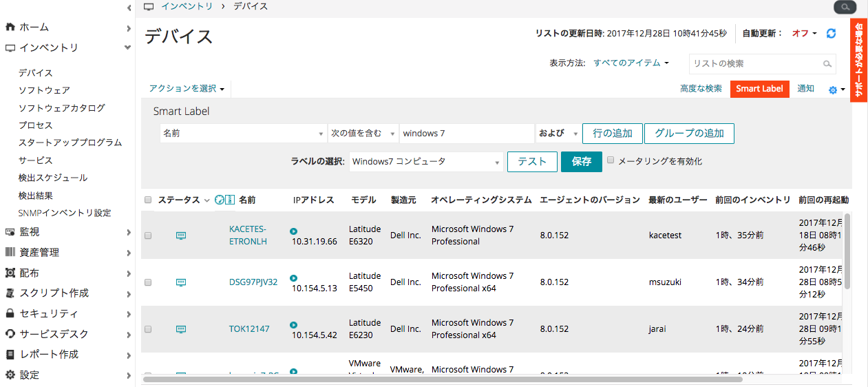Expand the ホーム sidebar section arrow
This screenshot has height=387, width=868.
129,28
